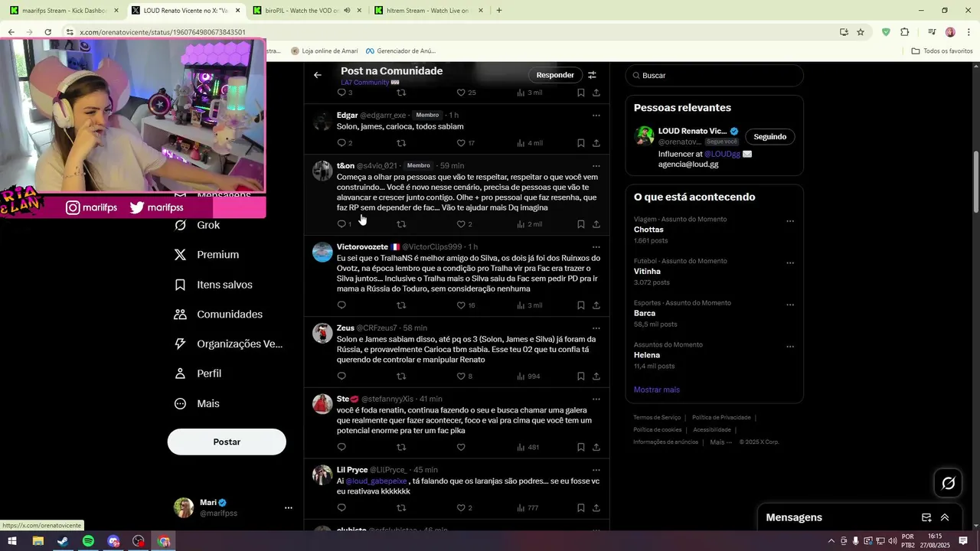Open more options on Ste's comment

(596, 399)
